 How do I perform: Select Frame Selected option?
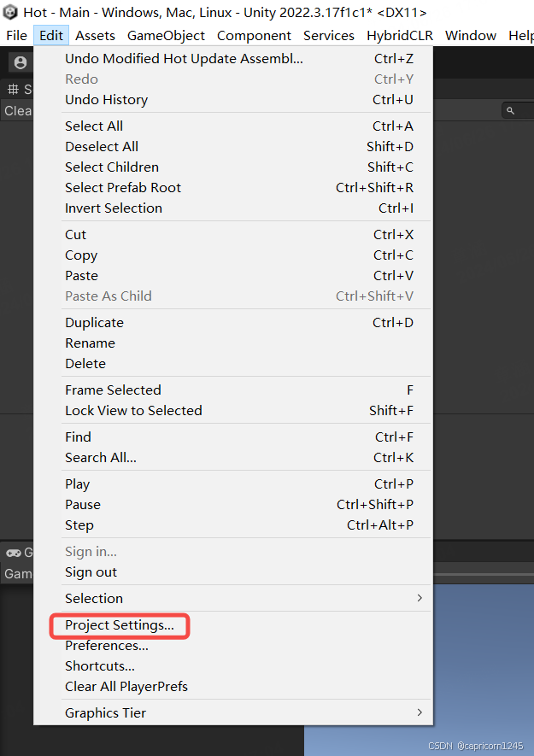[113, 390]
